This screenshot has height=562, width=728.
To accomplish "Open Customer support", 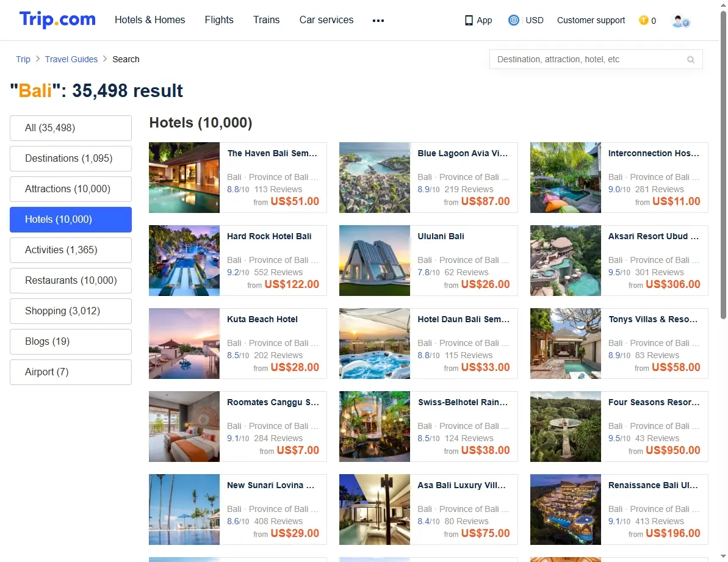I will point(591,20).
